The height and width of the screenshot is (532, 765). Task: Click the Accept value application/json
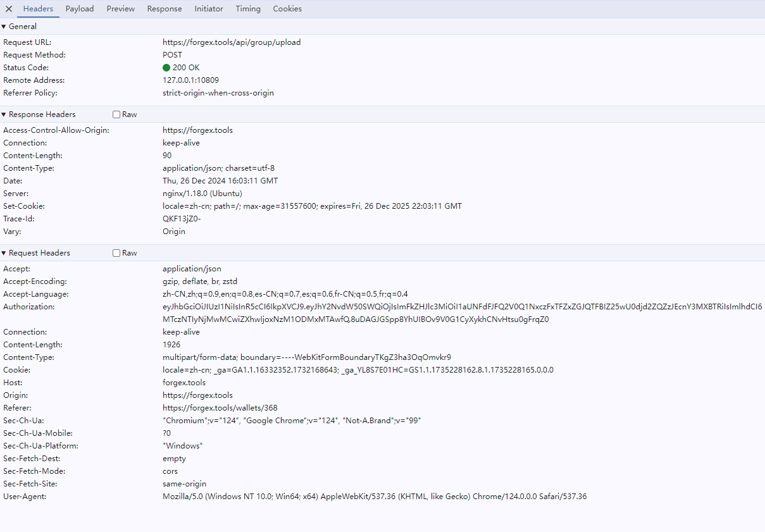(192, 269)
